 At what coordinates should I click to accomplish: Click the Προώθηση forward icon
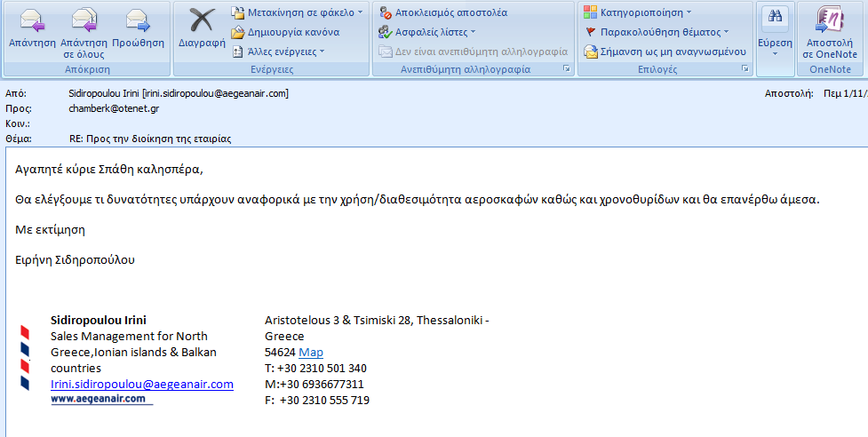(x=138, y=20)
